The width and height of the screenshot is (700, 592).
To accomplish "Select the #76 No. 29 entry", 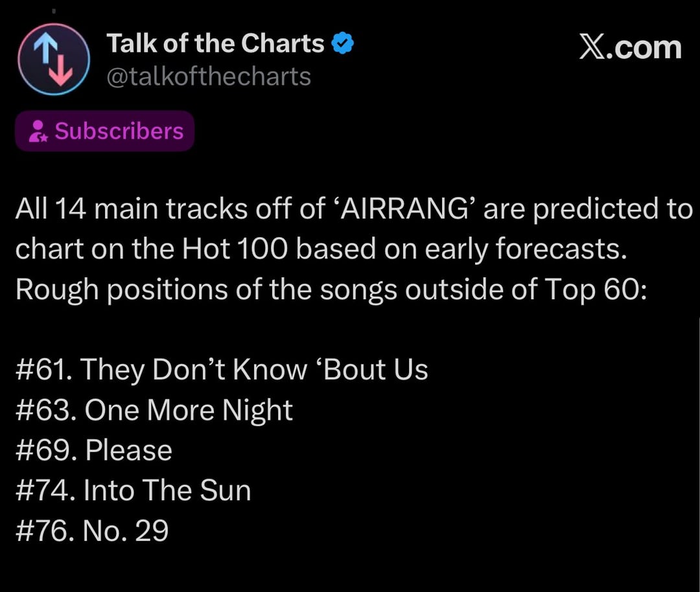I will coord(91,530).
